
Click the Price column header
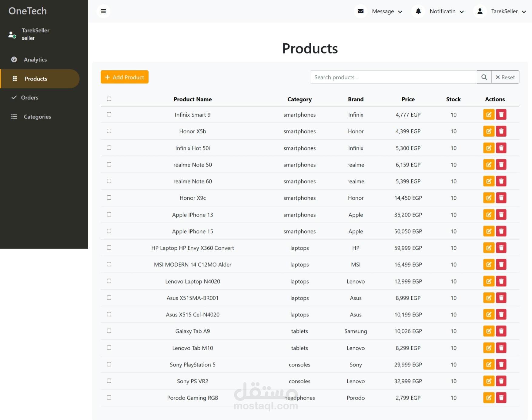tap(408, 99)
